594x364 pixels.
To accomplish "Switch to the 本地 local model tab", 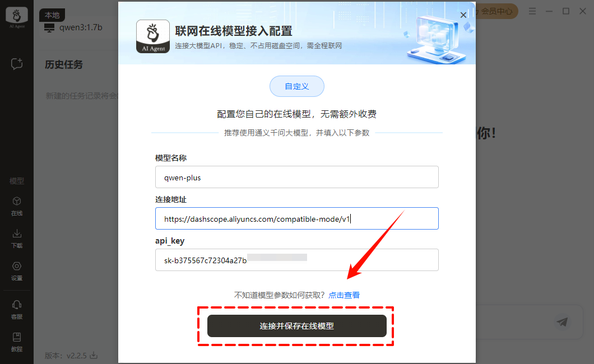I will tap(52, 15).
